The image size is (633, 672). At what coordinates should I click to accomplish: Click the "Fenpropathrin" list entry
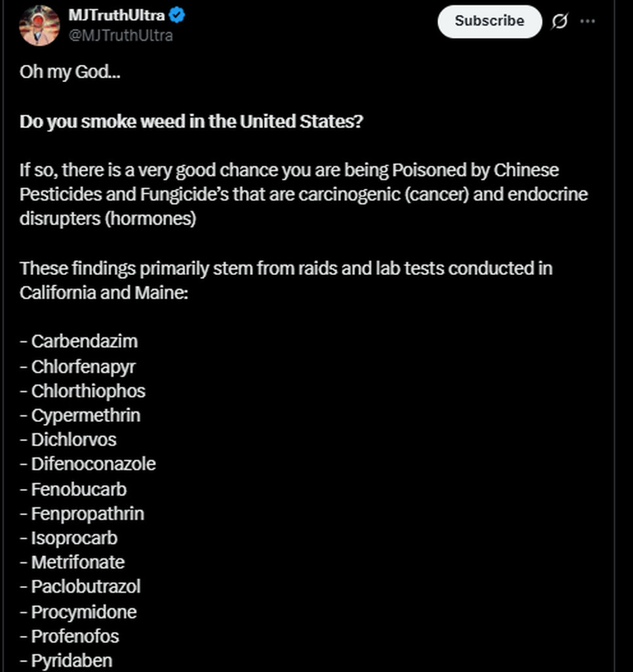click(x=87, y=513)
